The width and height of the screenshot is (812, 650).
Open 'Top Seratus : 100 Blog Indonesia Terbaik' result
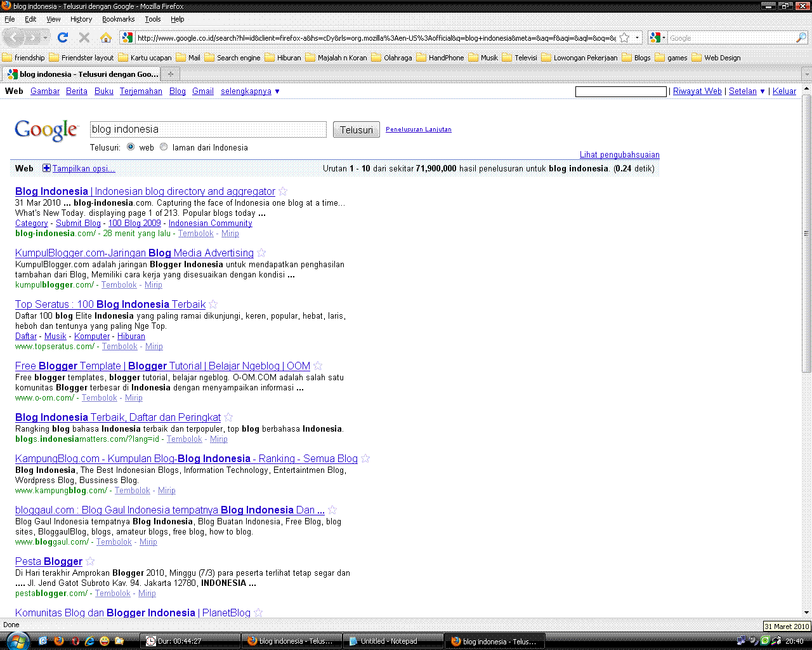coord(110,304)
